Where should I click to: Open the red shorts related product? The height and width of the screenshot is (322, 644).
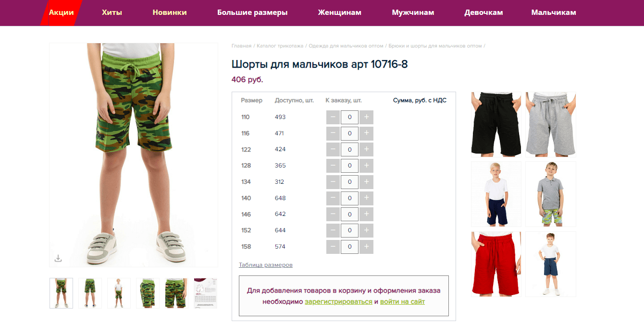(x=496, y=264)
